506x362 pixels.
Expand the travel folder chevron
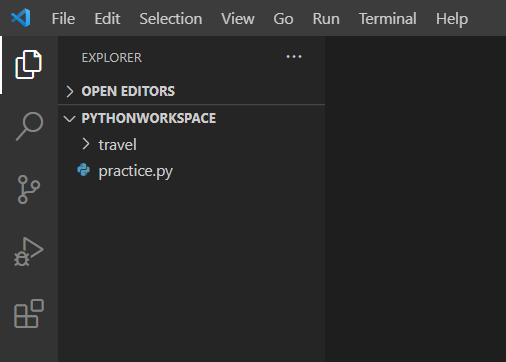[x=86, y=144]
